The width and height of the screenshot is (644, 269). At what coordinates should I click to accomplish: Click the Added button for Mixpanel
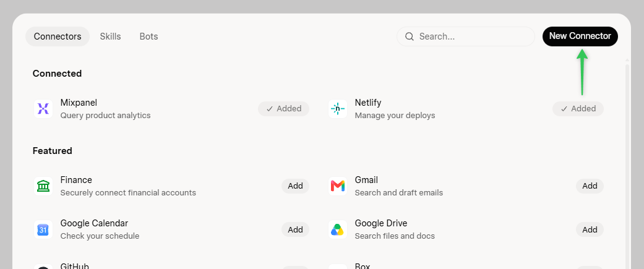pyautogui.click(x=283, y=109)
